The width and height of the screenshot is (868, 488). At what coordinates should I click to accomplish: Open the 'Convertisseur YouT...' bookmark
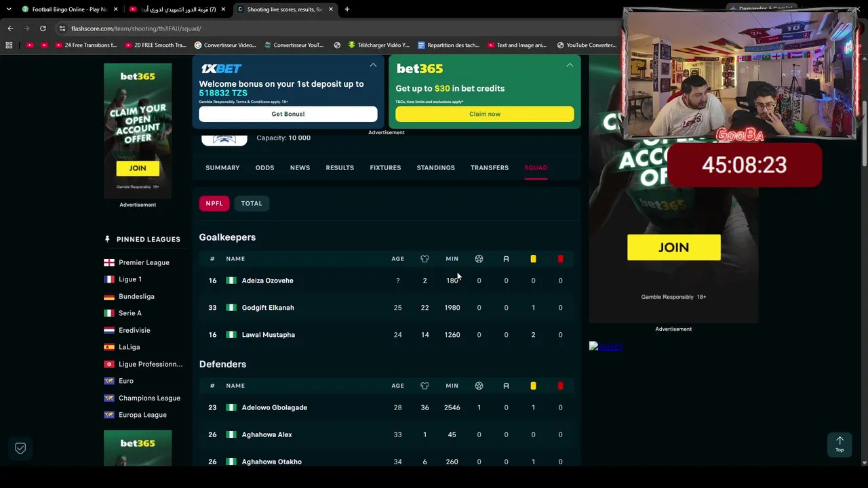(294, 45)
